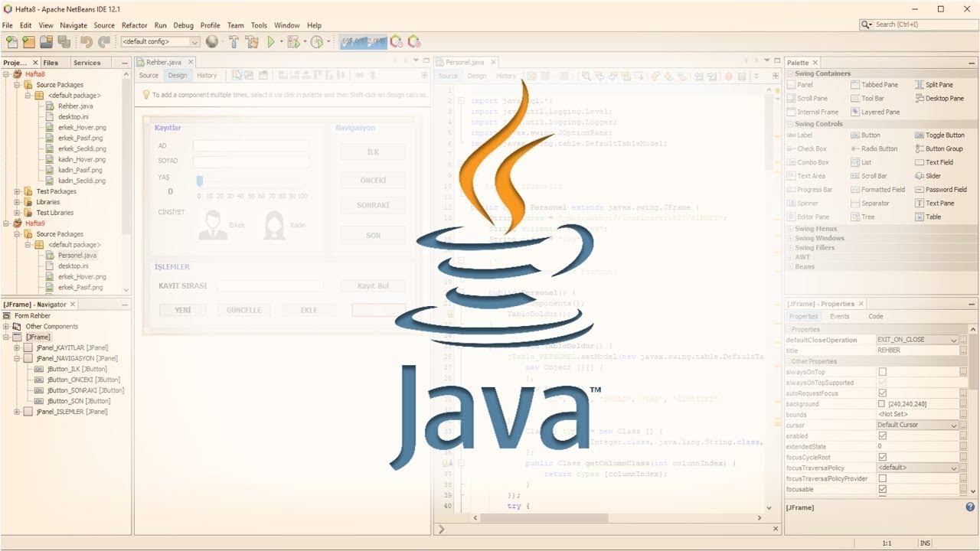Toggle the alwaysOnTop property checkbox

882,372
